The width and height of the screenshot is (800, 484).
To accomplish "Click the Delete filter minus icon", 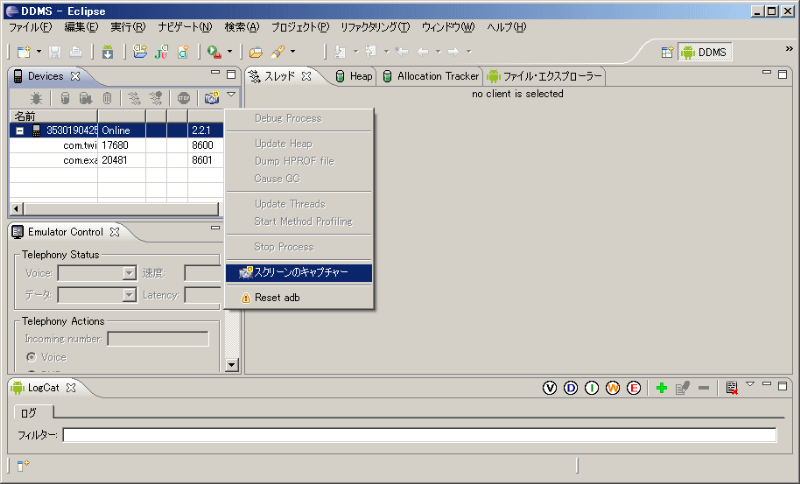I will (704, 388).
